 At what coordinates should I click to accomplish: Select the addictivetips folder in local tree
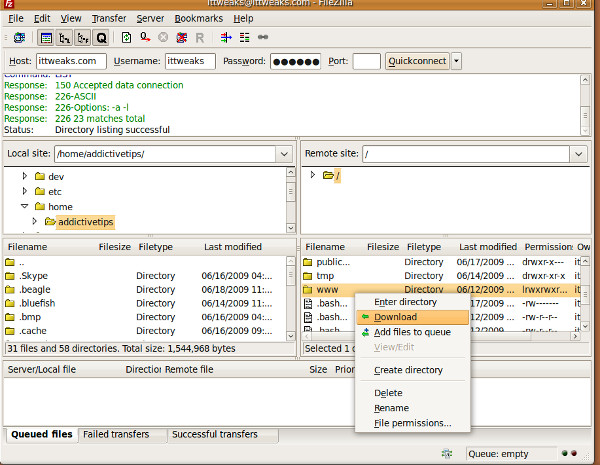click(85, 222)
